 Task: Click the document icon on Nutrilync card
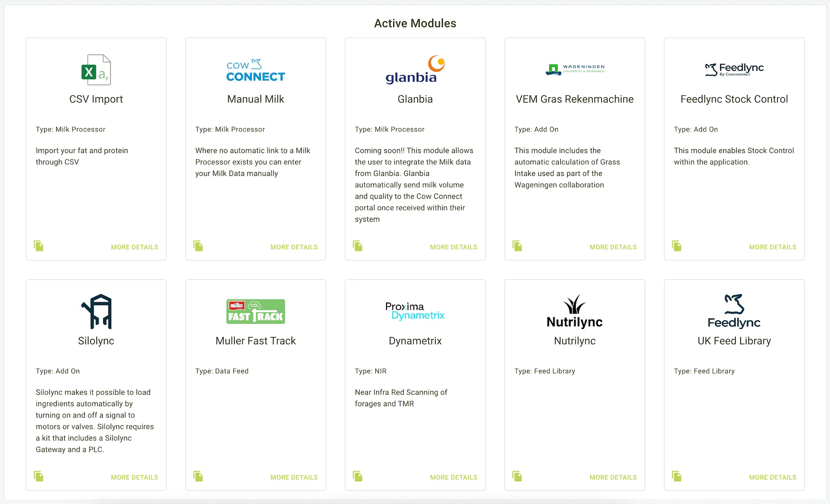click(517, 477)
